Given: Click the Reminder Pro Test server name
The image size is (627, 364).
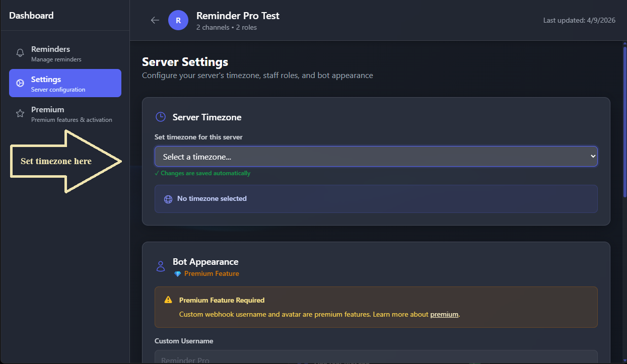Looking at the screenshot, I should 238,16.
